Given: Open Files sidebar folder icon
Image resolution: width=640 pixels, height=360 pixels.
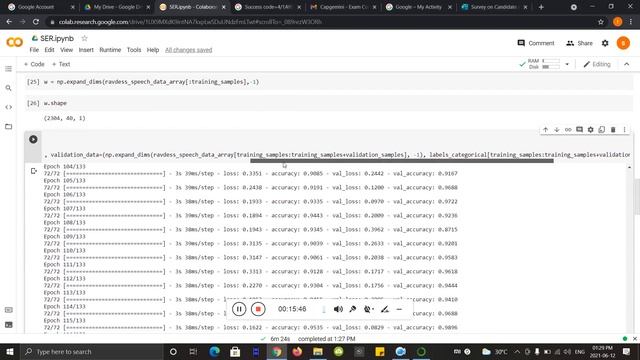Looking at the screenshot, I should pyautogui.click(x=8, y=127).
